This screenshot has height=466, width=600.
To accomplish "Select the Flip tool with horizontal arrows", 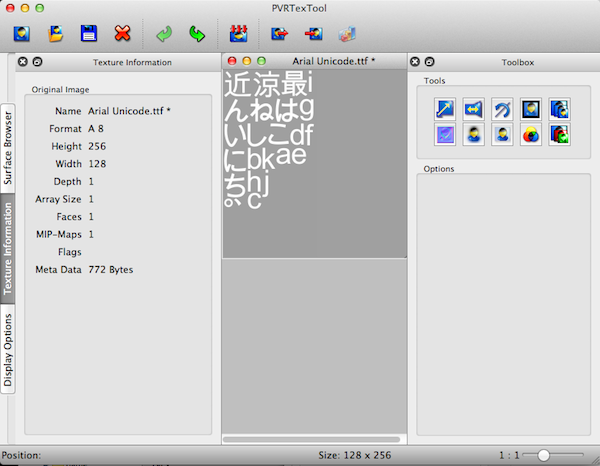I will (473, 109).
